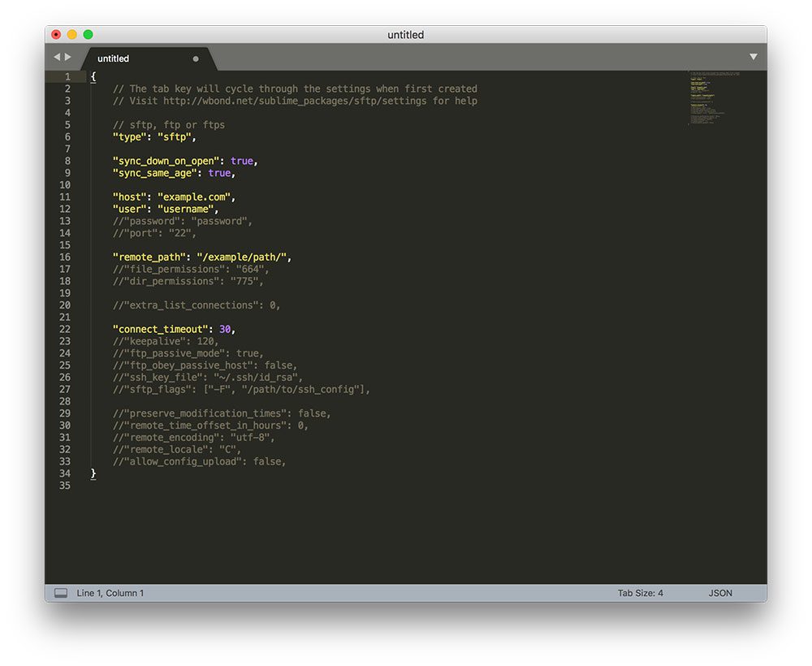Click the commented "remote_encoding" line
The width and height of the screenshot is (812, 666).
coord(194,437)
